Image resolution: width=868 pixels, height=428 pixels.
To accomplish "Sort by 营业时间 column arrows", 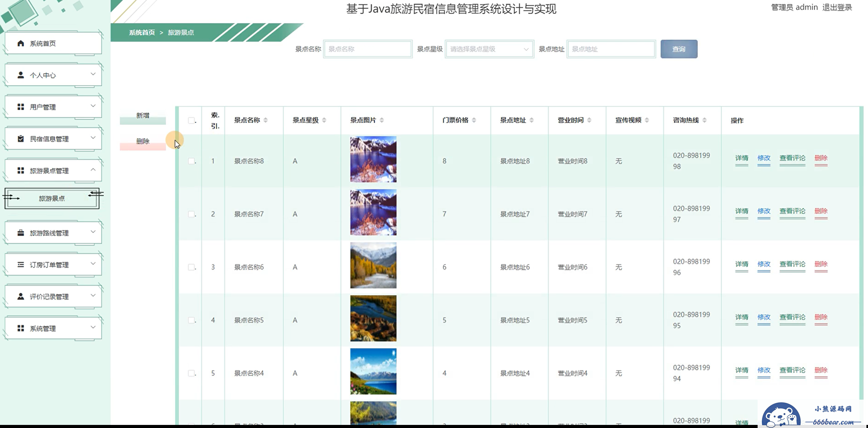I will point(589,120).
